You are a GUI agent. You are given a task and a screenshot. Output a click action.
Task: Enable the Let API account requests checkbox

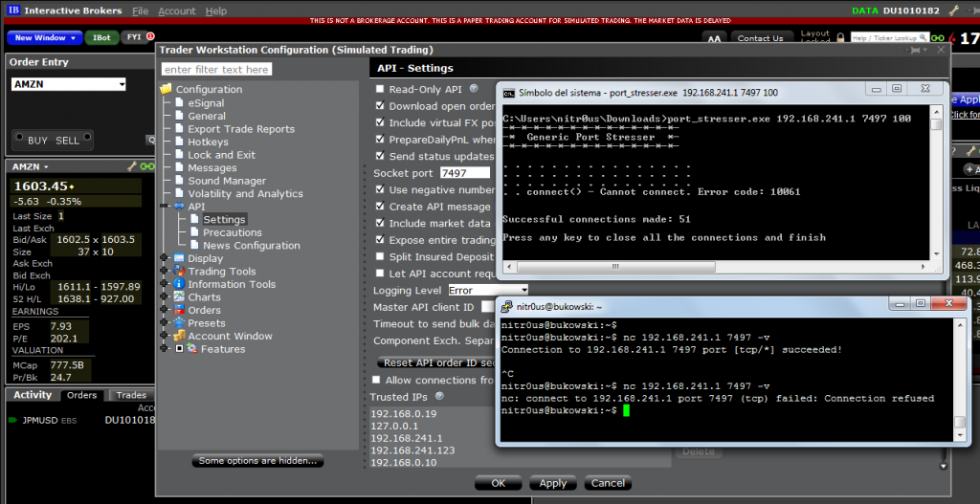379,273
